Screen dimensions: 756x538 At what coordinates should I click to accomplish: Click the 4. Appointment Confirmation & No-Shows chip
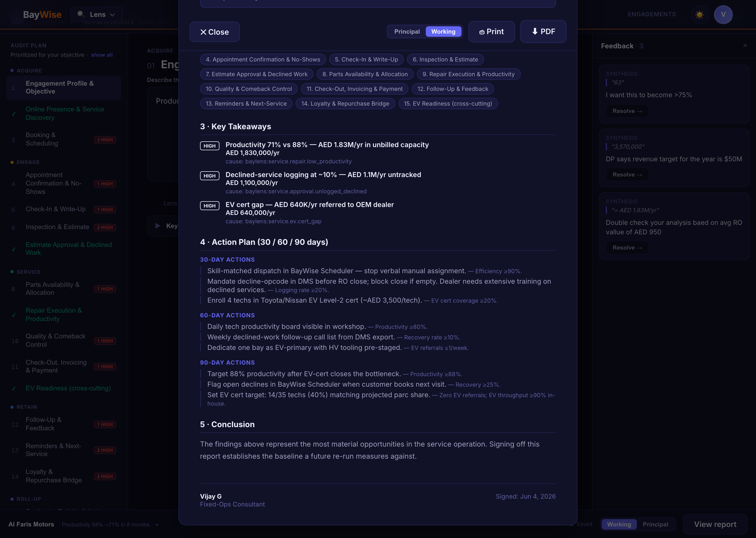(263, 60)
